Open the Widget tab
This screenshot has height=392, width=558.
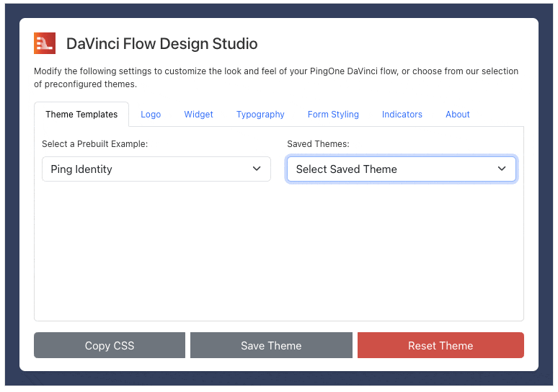198,114
